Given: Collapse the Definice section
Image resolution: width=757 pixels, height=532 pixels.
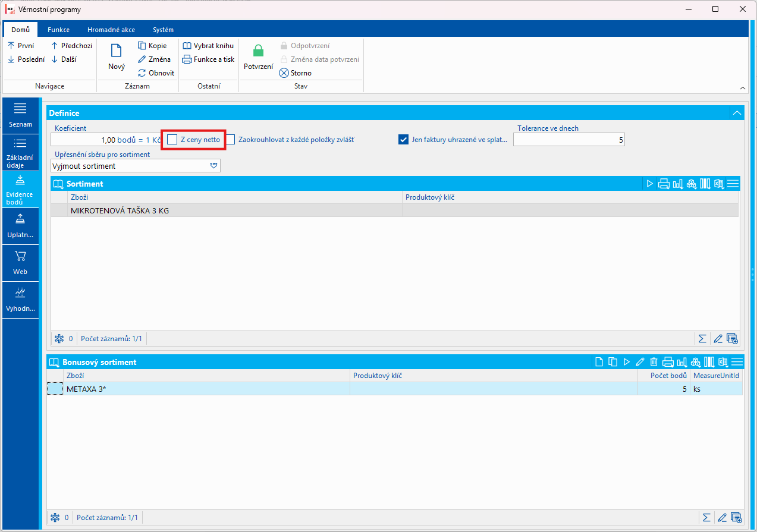Looking at the screenshot, I should (x=737, y=112).
